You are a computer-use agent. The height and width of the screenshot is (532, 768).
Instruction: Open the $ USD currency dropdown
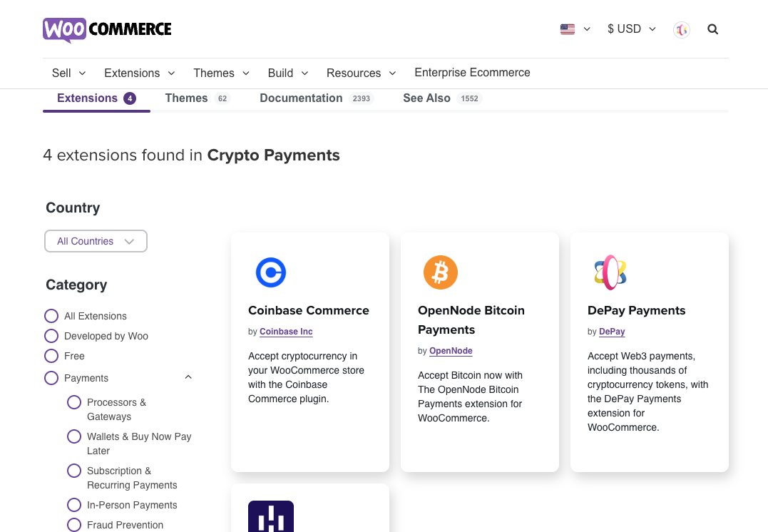[x=631, y=29]
